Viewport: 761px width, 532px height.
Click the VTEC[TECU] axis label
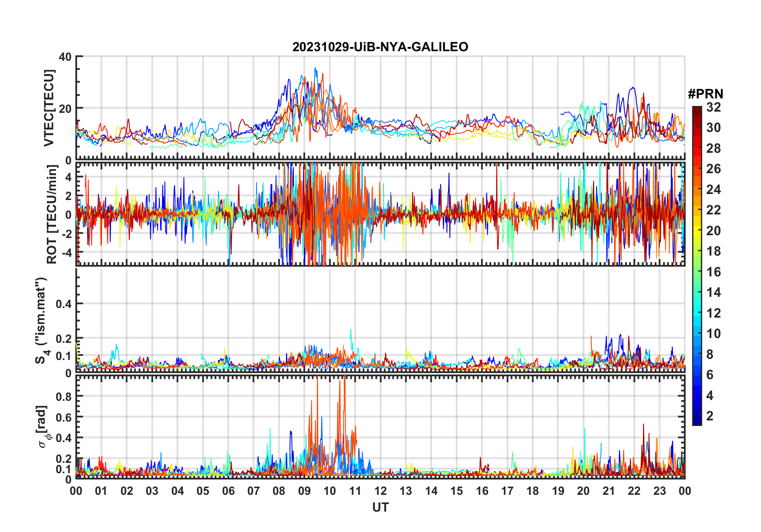coord(48,108)
